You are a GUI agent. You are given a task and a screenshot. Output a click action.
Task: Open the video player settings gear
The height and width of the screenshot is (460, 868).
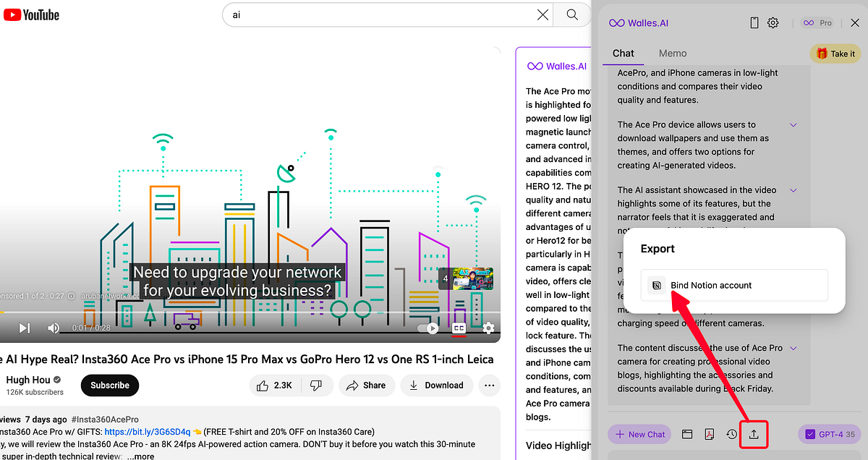click(x=489, y=328)
